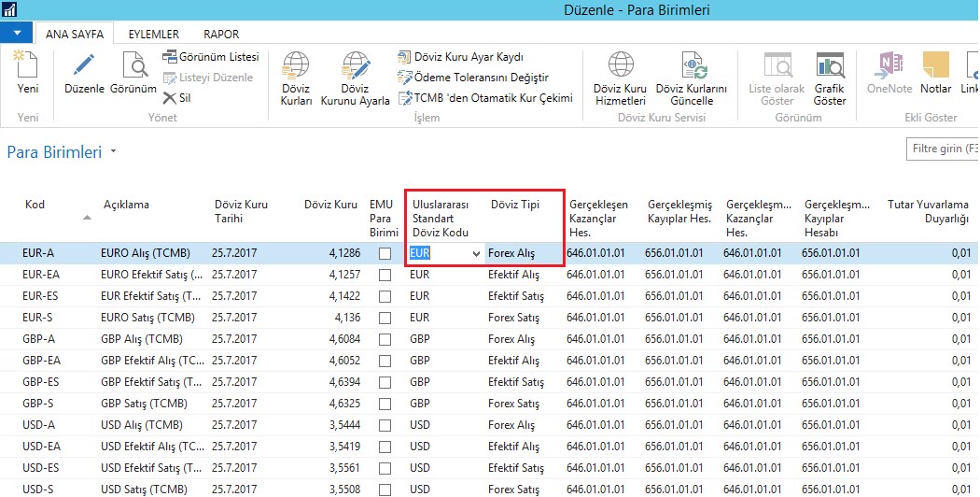
Task: Switch to EYLEMLER tab
Action: (154, 35)
